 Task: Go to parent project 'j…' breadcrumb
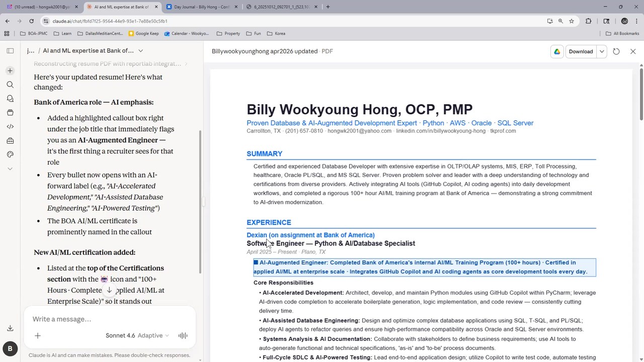tap(31, 51)
